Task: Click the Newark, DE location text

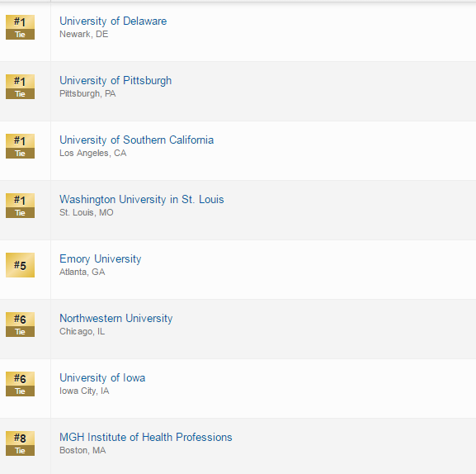Action: pyautogui.click(x=84, y=34)
